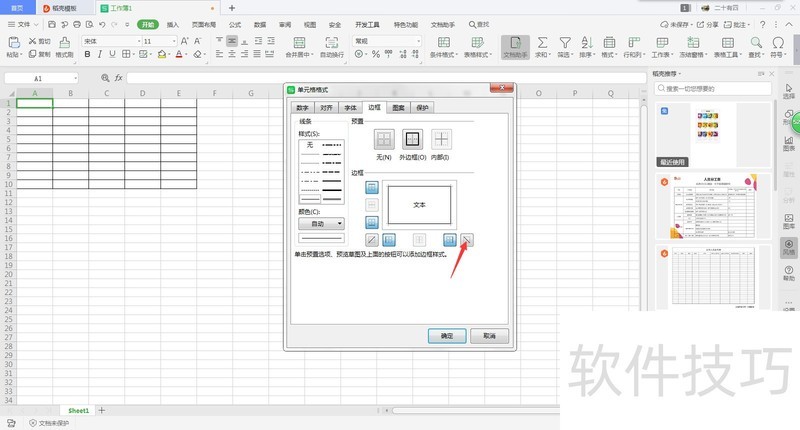Click the 合并居中 merge icon
Image resolution: width=800 pixels, height=430 pixels.
[x=299, y=43]
